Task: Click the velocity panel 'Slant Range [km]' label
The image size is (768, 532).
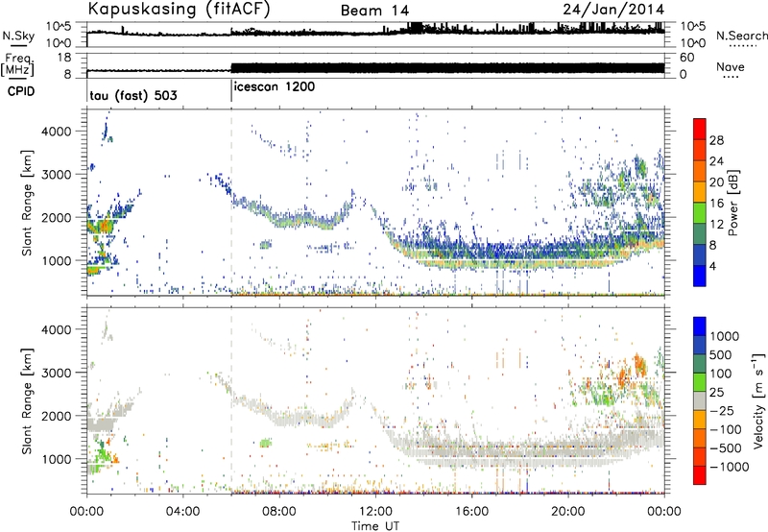Action: (27, 400)
